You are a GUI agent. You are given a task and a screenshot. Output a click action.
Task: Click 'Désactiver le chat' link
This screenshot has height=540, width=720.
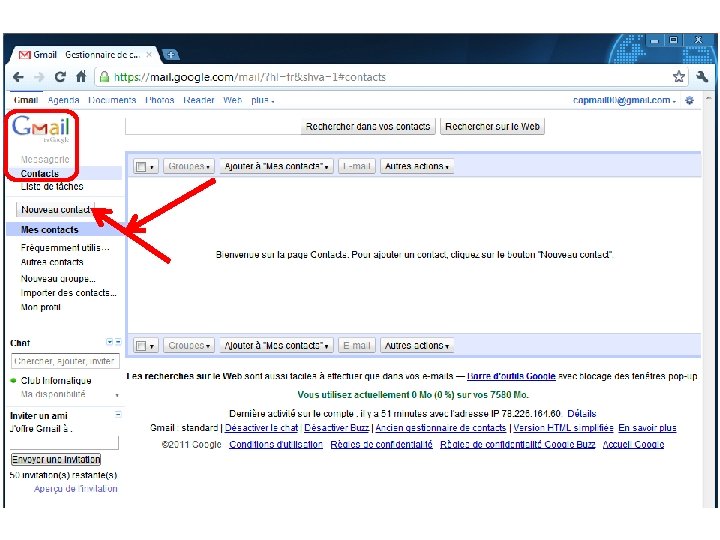[261, 428]
